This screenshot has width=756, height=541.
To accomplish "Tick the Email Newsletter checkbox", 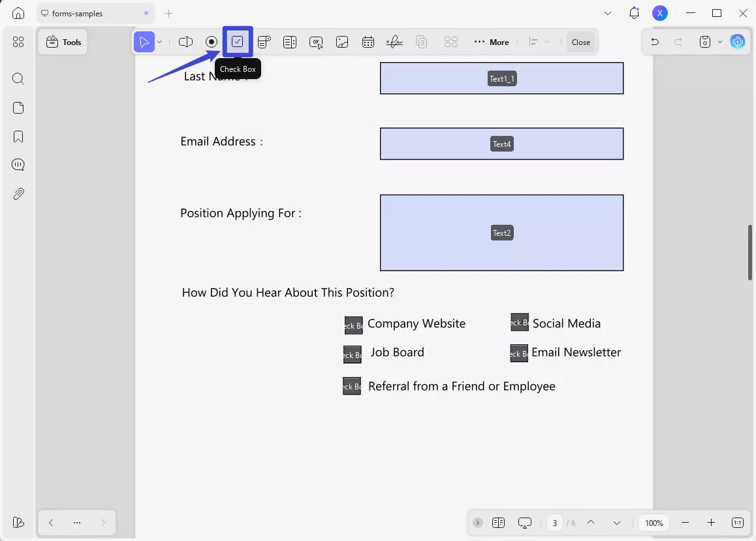I will pyautogui.click(x=519, y=353).
